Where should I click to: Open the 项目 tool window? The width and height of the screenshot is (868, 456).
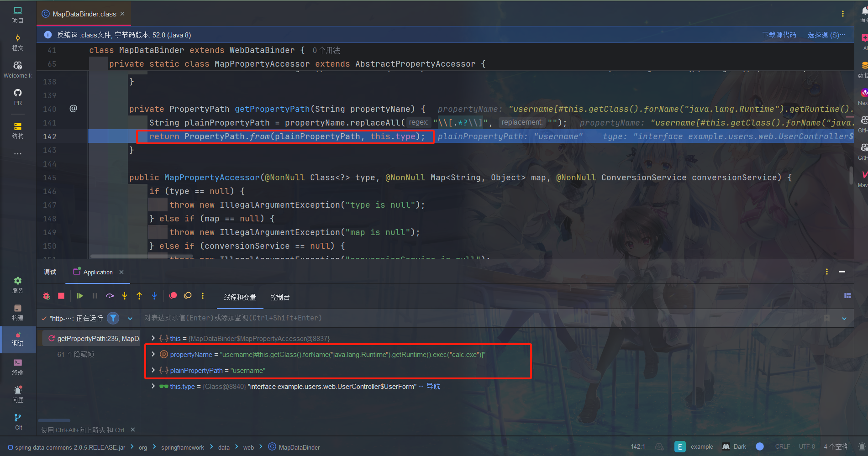pyautogui.click(x=18, y=15)
